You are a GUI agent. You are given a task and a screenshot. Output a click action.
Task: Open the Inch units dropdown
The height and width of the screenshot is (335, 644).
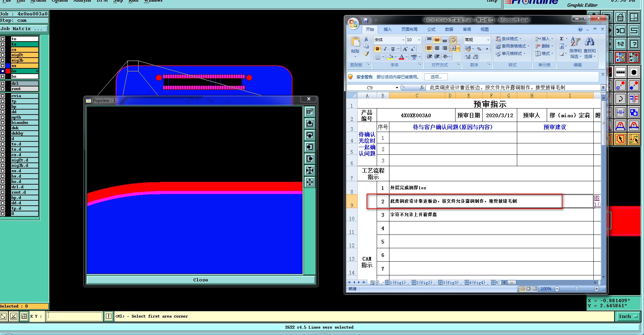tap(628, 316)
